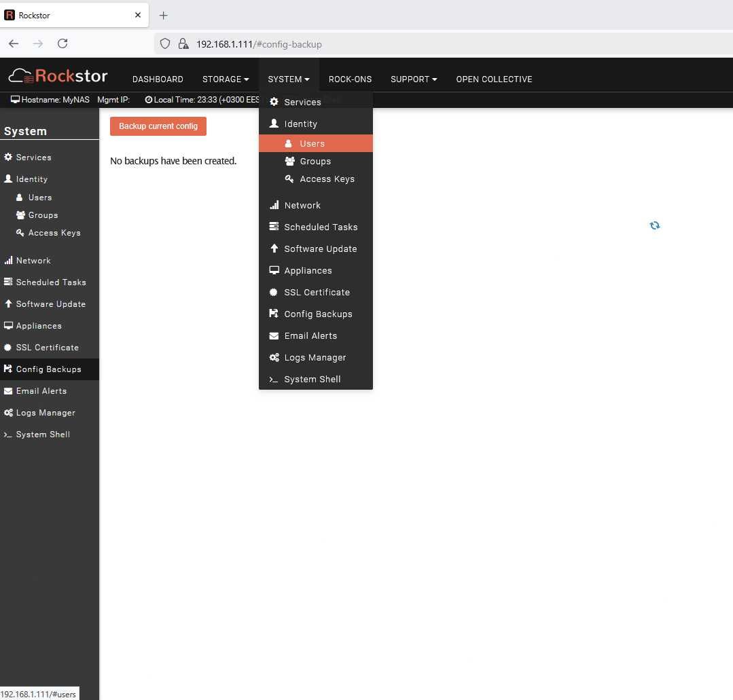The width and height of the screenshot is (733, 700).
Task: Open System Shell from the left sidebar
Action: [50, 434]
